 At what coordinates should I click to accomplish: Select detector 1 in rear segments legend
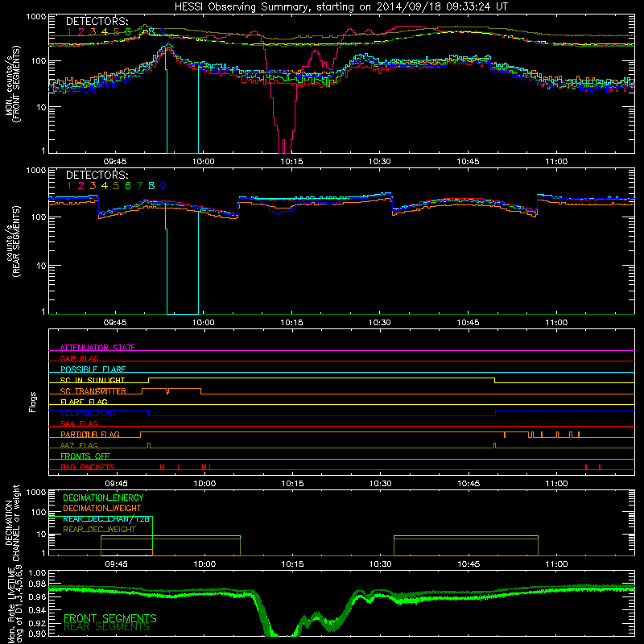69,186
